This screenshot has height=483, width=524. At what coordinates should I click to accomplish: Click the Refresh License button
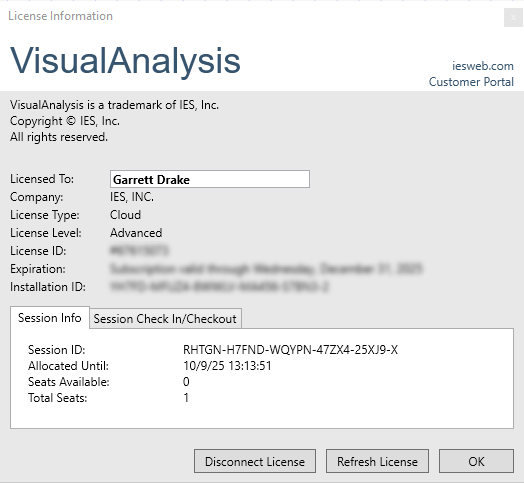click(x=377, y=461)
